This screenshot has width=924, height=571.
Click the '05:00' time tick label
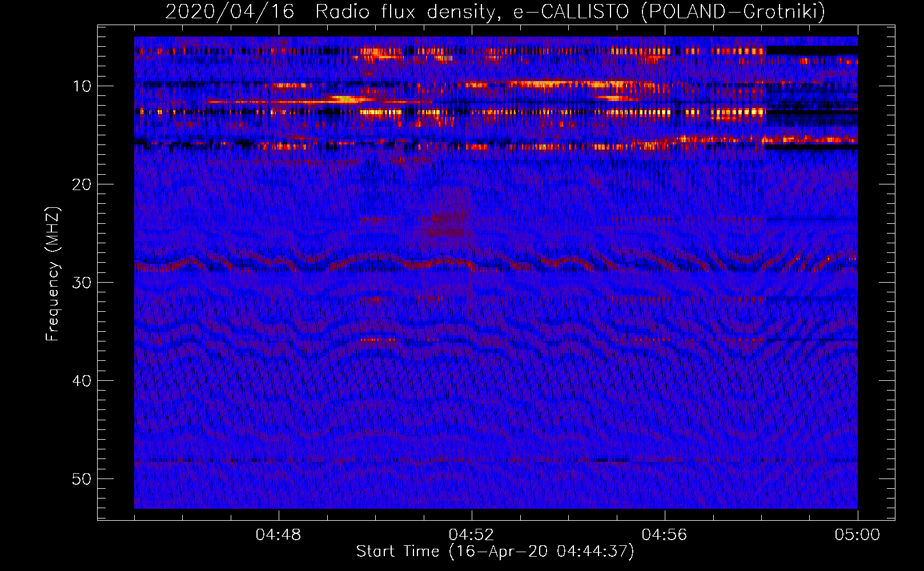(857, 535)
